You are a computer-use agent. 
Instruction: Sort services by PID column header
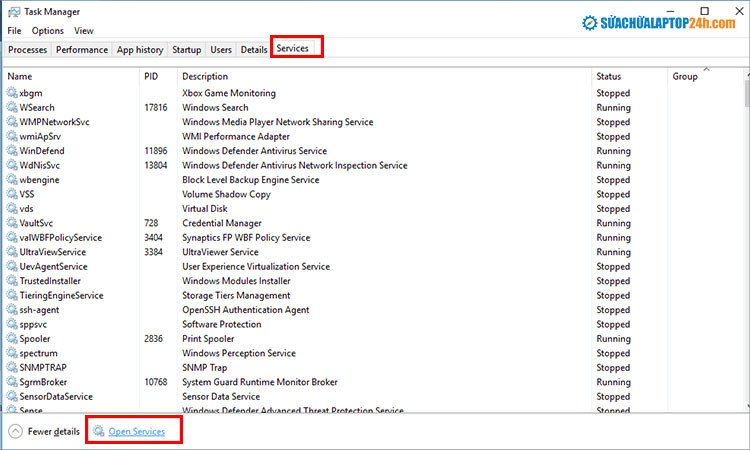point(158,76)
